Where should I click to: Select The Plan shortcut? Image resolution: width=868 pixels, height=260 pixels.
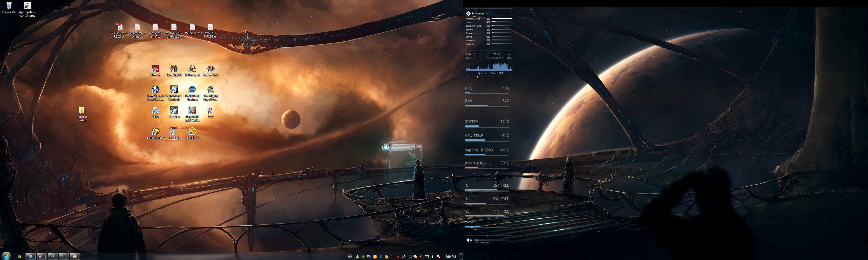[x=174, y=112]
